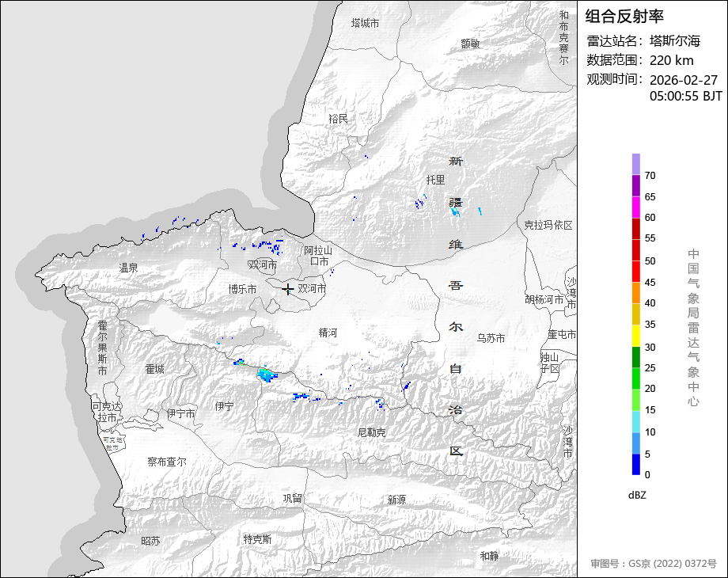
Task: Click the 塔斯尔海 radar station name
Action: click(675, 41)
